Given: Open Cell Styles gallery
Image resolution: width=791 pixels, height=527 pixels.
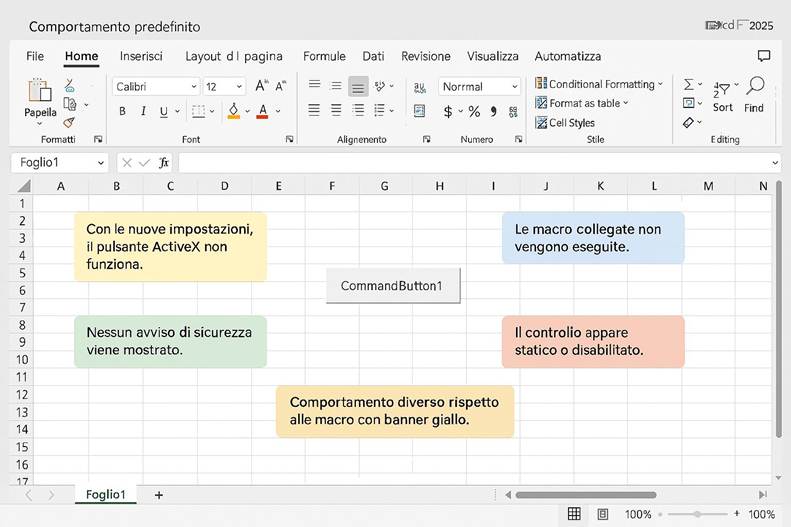Looking at the screenshot, I should [x=565, y=123].
